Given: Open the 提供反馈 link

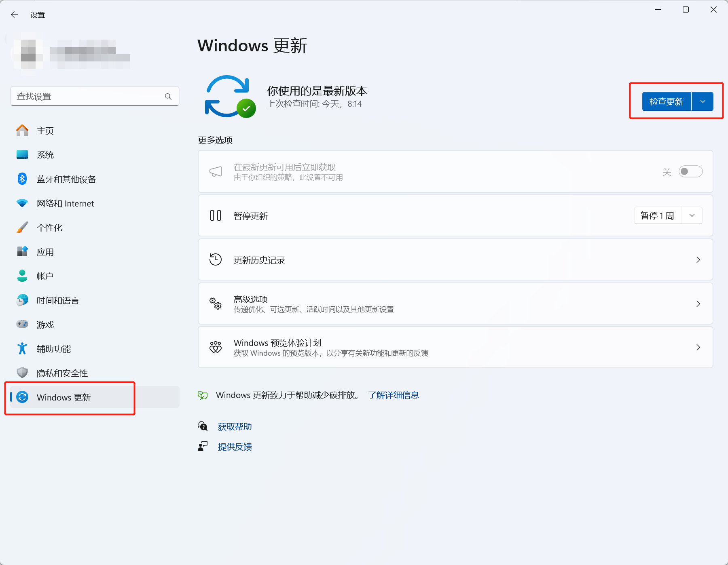Looking at the screenshot, I should (x=235, y=447).
